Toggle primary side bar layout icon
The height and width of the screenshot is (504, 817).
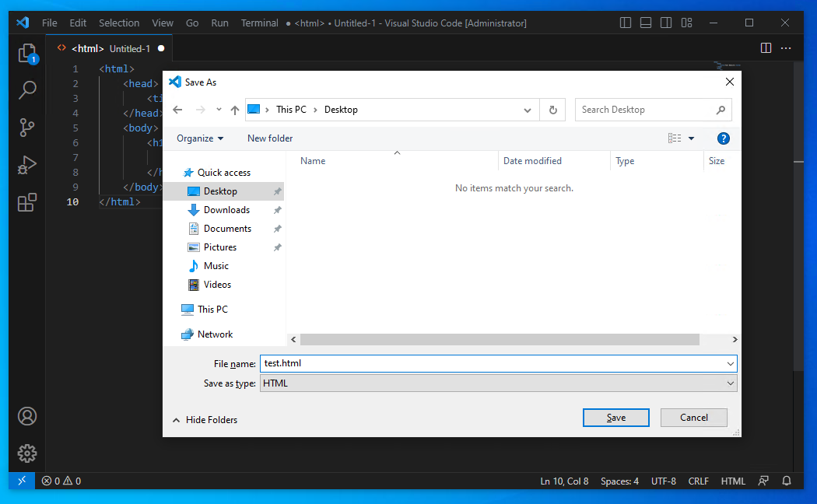(626, 23)
